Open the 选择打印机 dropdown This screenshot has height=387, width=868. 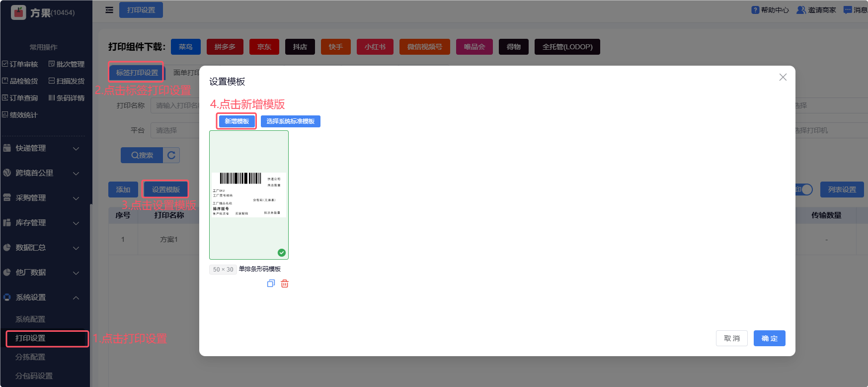[x=831, y=130]
